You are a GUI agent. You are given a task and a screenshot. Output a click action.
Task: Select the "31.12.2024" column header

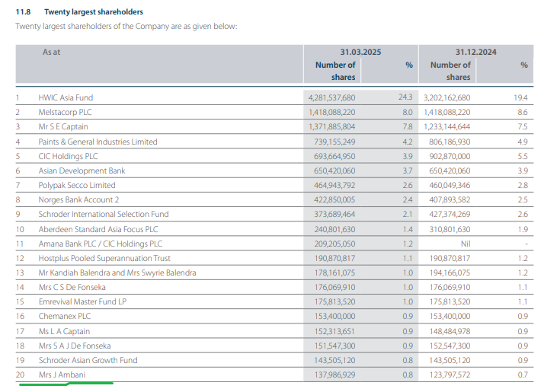475,52
